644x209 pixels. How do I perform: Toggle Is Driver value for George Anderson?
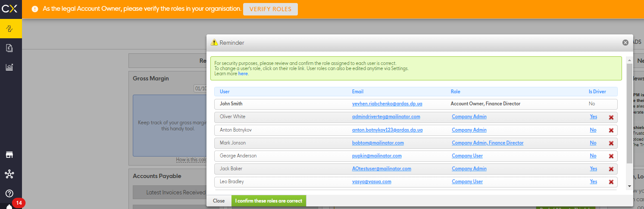click(593, 156)
